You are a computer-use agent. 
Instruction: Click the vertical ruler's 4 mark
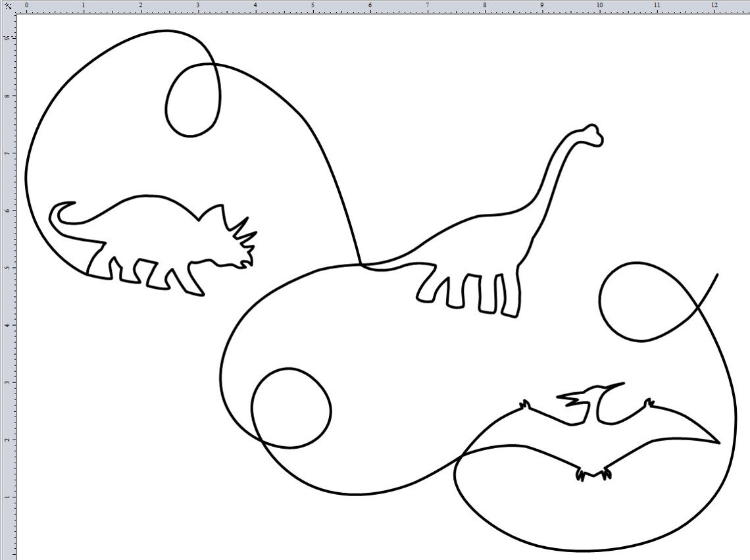coord(7,326)
